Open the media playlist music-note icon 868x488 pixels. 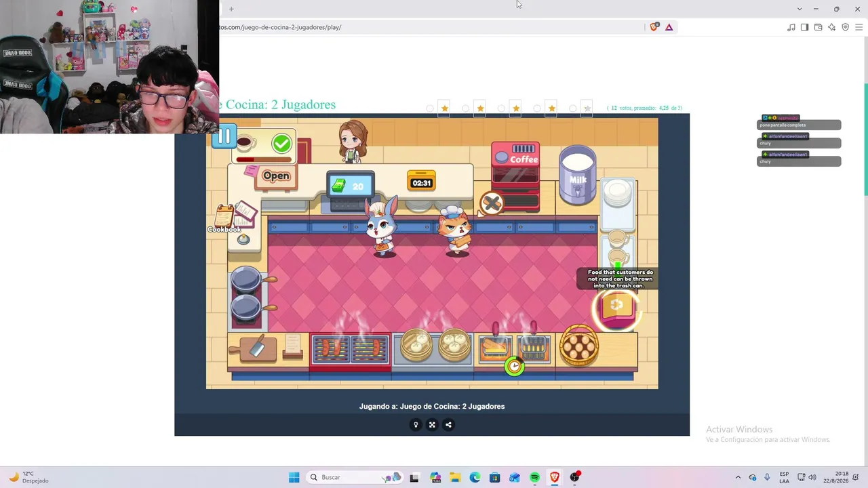tap(791, 27)
